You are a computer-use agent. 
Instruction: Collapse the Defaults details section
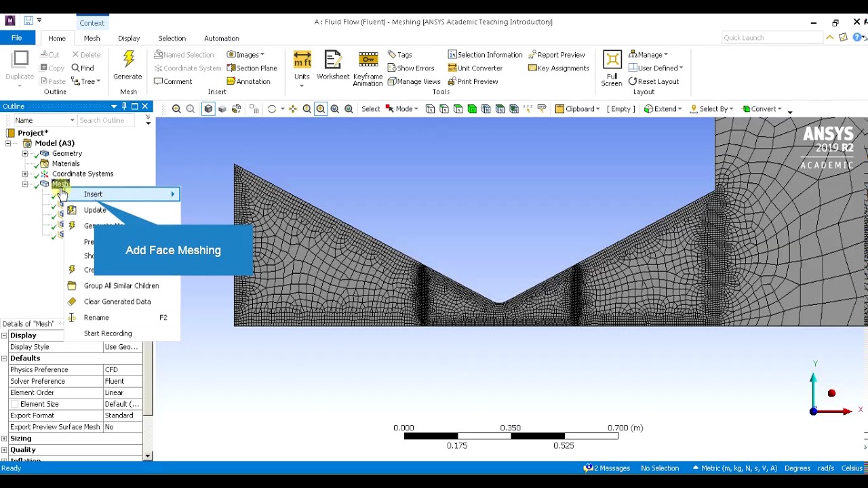pyautogui.click(x=4, y=358)
